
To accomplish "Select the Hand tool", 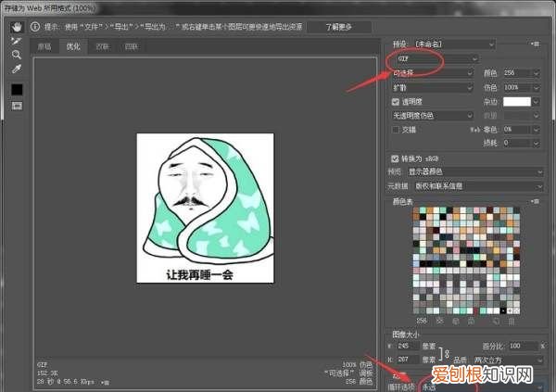I will coord(17,27).
